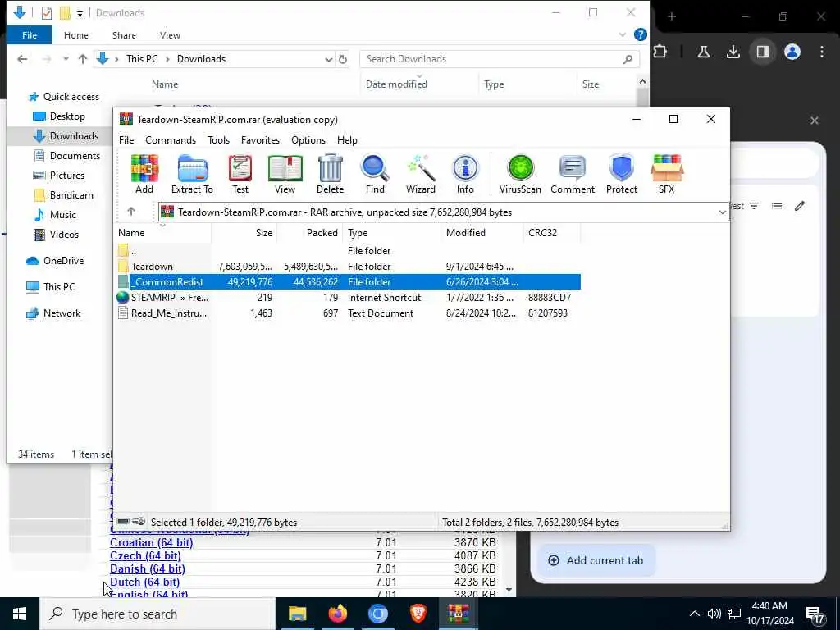This screenshot has height=630, width=840.
Task: Click the browser extensions puzzle icon
Action: pyautogui.click(x=660, y=52)
